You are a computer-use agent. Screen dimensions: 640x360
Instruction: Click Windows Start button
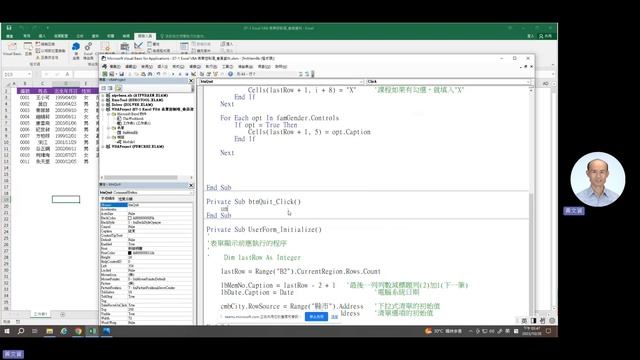coord(7,331)
